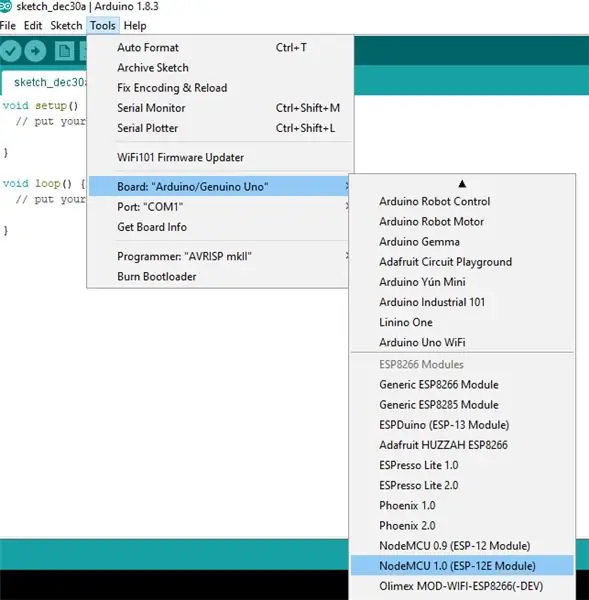The width and height of the screenshot is (589, 600).
Task: Open the Serial Plotter
Action: (x=219, y=128)
